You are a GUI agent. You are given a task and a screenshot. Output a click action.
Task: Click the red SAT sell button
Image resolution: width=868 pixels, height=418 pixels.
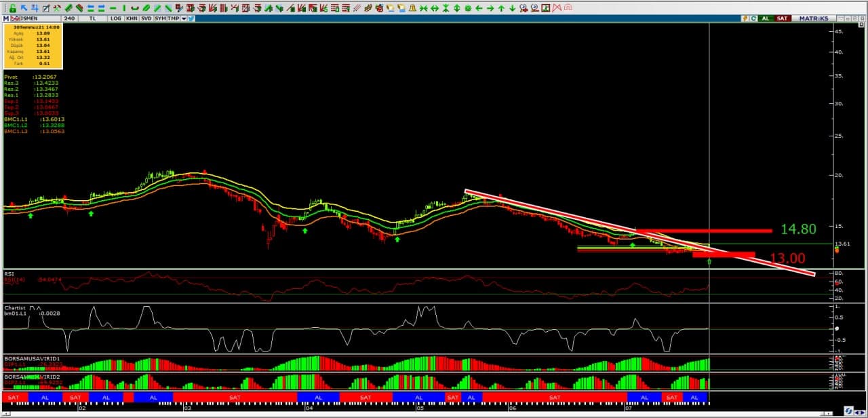783,18
